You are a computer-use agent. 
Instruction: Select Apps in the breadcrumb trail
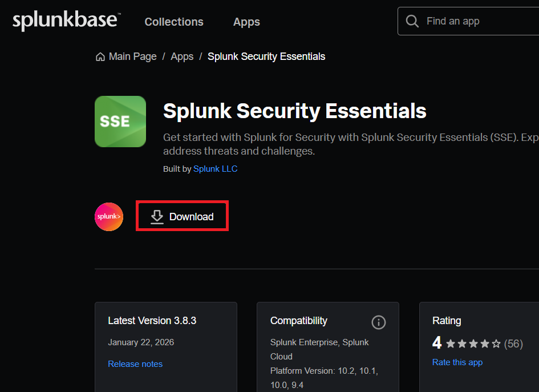tap(182, 56)
